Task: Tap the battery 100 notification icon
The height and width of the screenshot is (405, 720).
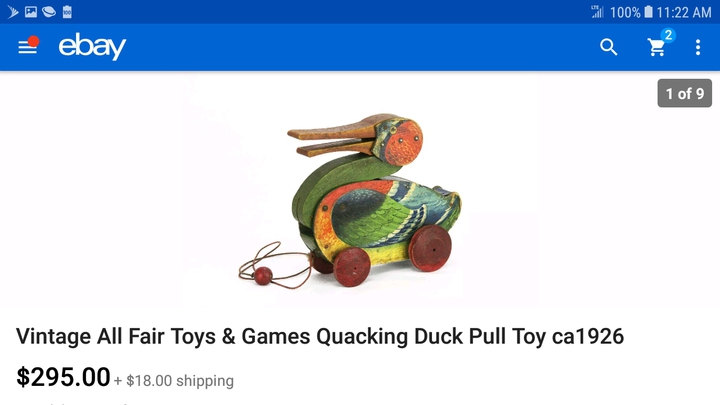Action: point(67,12)
